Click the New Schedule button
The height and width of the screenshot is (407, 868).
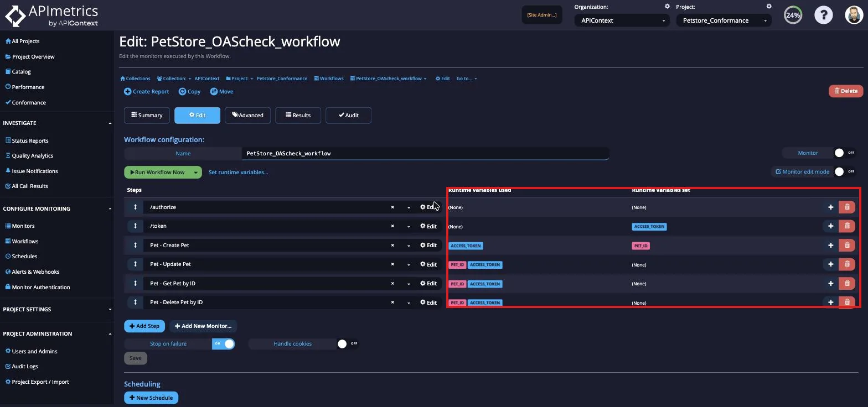[151, 398]
